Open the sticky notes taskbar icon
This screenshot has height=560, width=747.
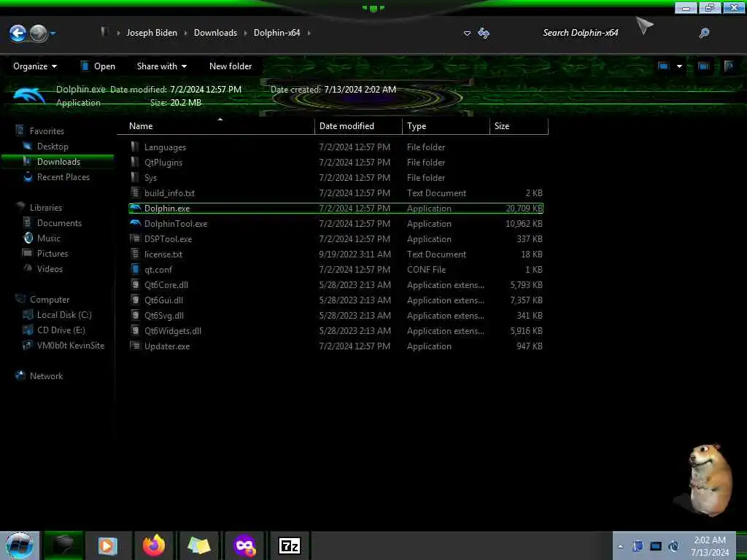point(198,545)
